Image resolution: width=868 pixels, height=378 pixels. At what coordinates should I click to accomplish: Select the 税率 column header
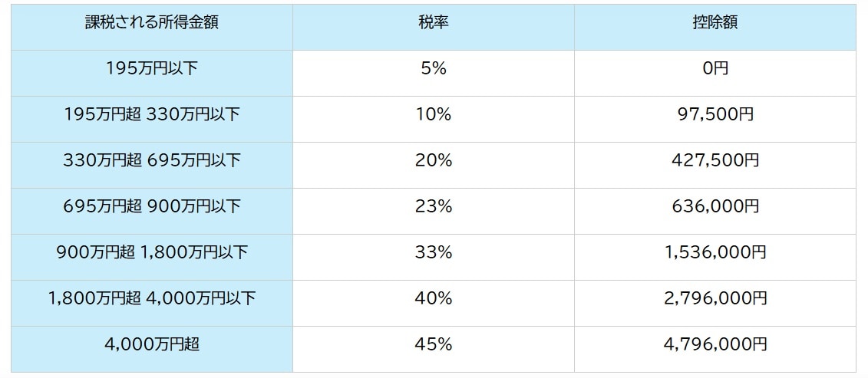tap(434, 23)
